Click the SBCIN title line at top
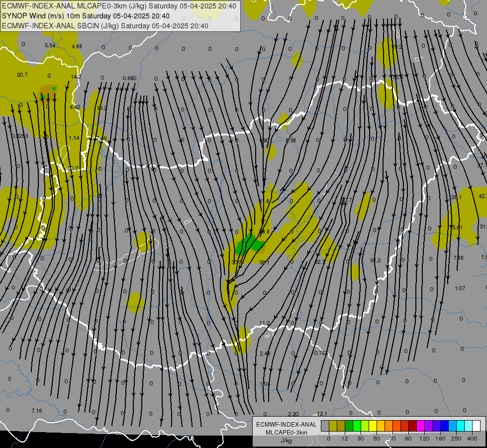The image size is (487, 448). tap(105, 26)
